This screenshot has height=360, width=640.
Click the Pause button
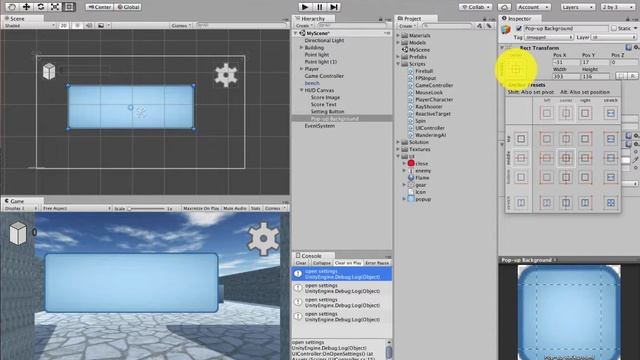click(320, 7)
